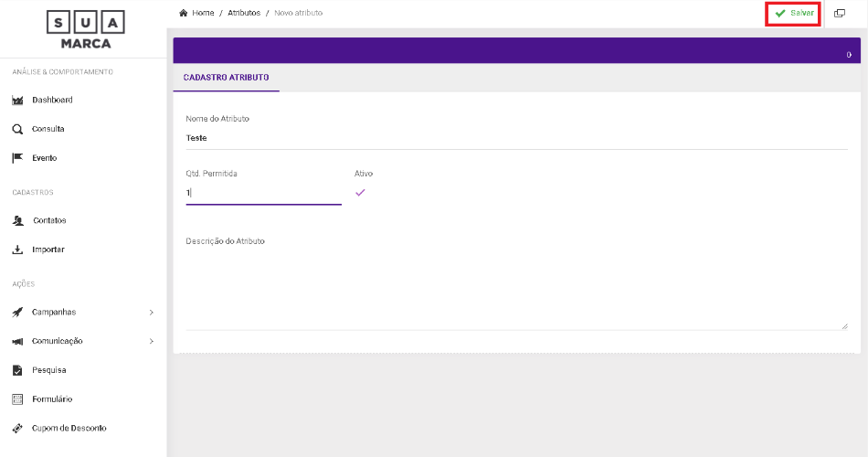Viewport: 868px width, 457px height.
Task: Expand the Comunicação submenu chevron
Action: (152, 342)
